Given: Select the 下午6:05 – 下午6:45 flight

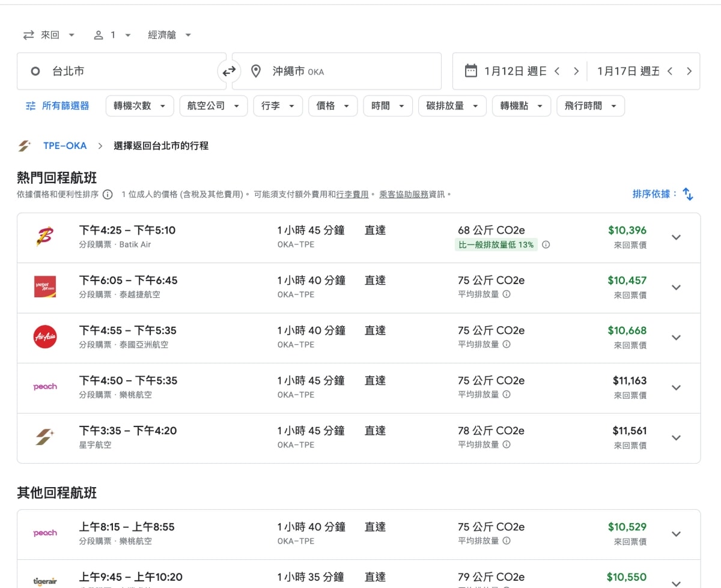Looking at the screenshot, I should [x=128, y=280].
